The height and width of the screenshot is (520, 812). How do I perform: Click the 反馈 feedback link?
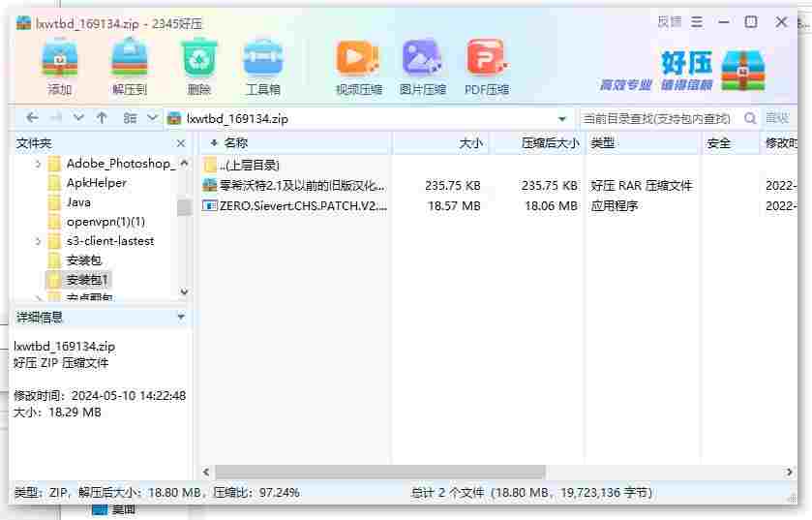pos(669,21)
